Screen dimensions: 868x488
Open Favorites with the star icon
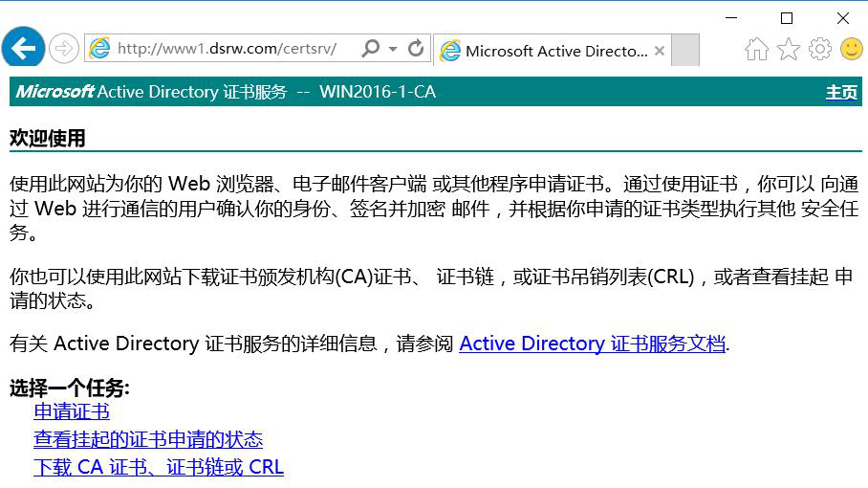[x=789, y=50]
